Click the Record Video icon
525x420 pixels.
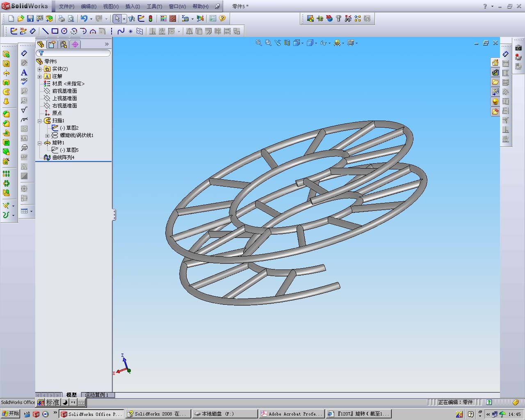point(518,57)
